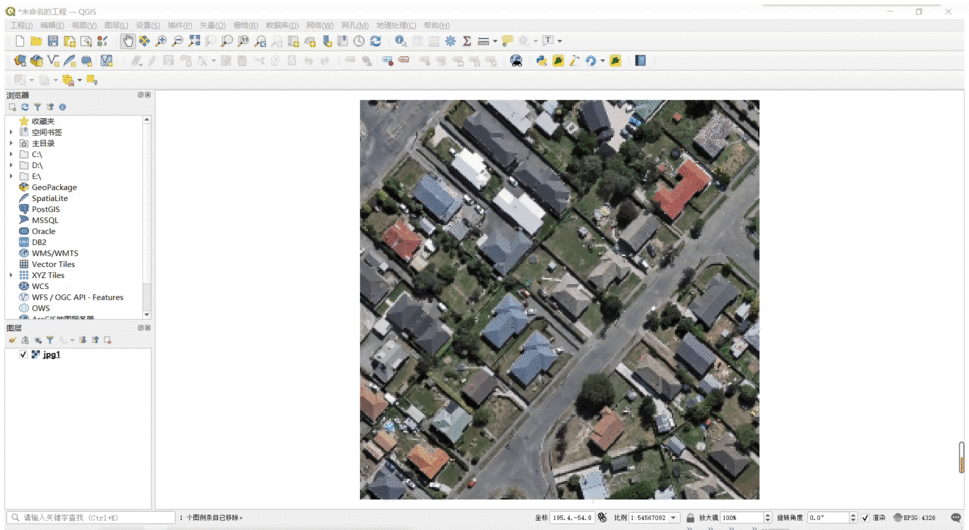Click Pan Map to Selection icon
969x530 pixels.
[144, 41]
